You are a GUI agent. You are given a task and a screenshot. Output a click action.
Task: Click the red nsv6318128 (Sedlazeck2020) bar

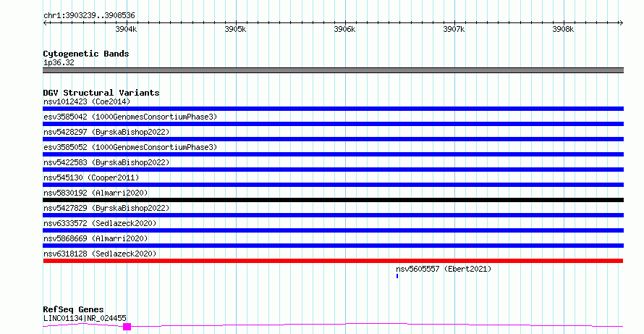333,261
